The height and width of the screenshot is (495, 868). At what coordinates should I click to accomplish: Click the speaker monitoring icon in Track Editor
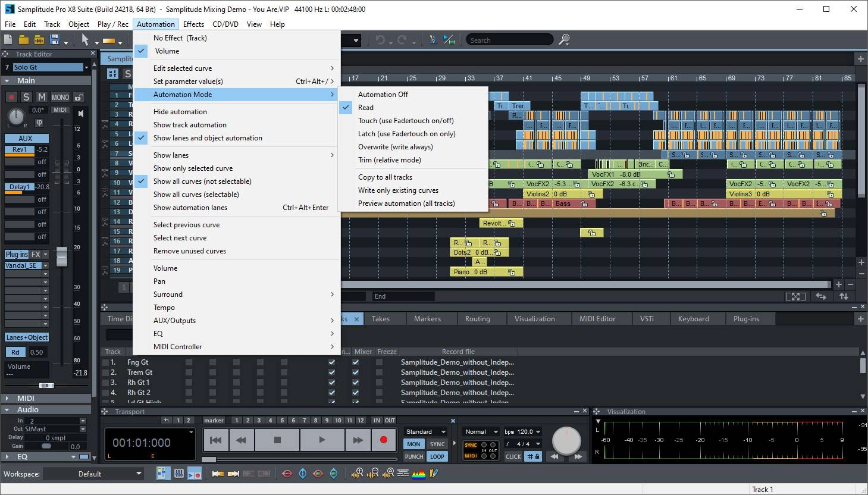[81, 113]
